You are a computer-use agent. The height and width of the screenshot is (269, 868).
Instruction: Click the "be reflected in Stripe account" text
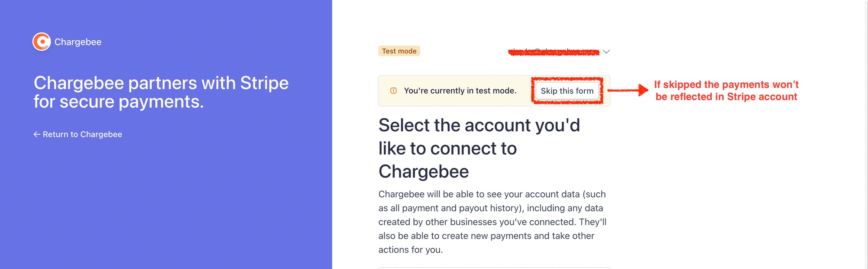726,97
